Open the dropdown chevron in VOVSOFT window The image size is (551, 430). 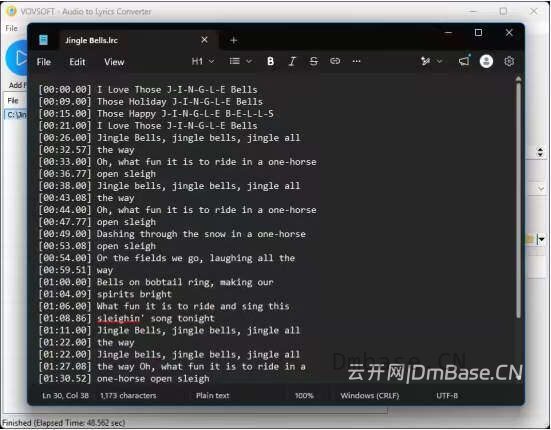tap(541, 189)
